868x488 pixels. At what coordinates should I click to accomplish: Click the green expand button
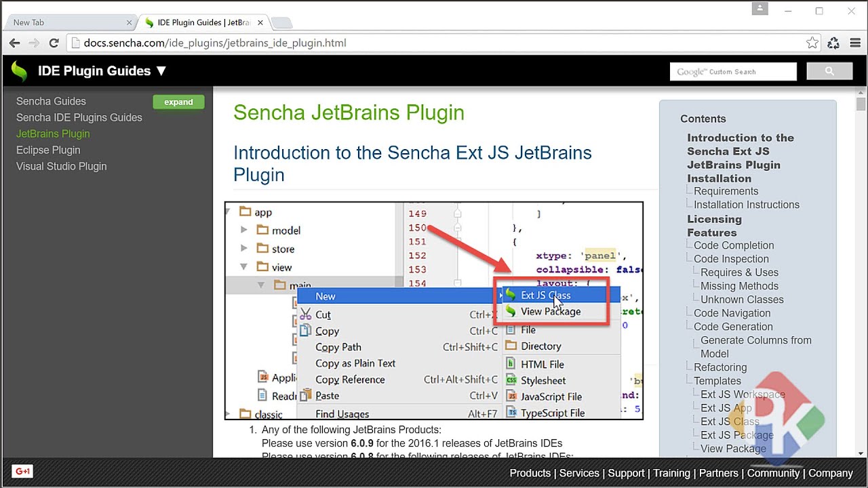pyautogui.click(x=178, y=102)
